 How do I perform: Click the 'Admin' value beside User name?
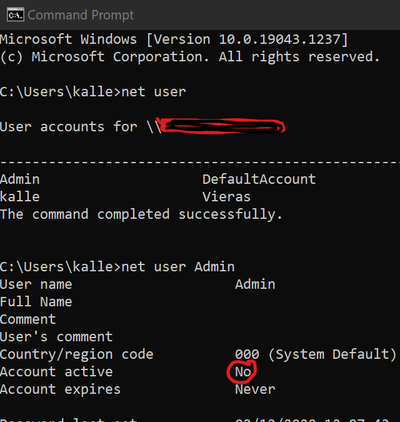[x=255, y=284]
